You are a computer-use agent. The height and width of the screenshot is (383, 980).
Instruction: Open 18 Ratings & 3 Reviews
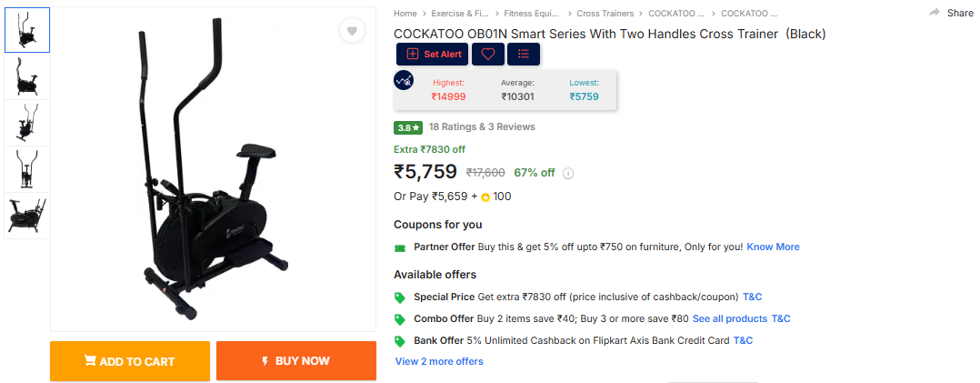click(482, 127)
